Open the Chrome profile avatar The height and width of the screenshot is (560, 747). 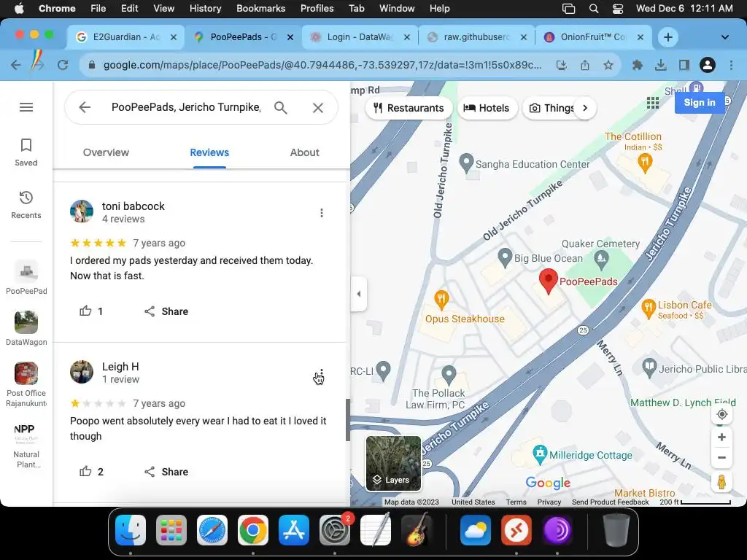coord(708,65)
